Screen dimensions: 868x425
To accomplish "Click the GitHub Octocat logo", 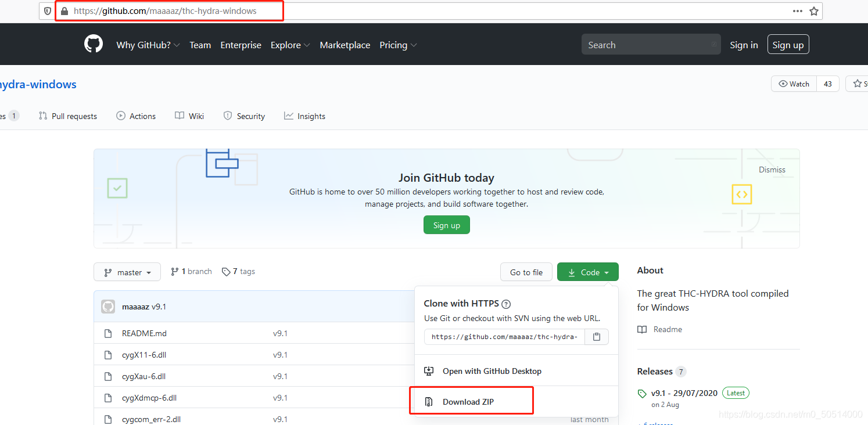I will 94,44.
